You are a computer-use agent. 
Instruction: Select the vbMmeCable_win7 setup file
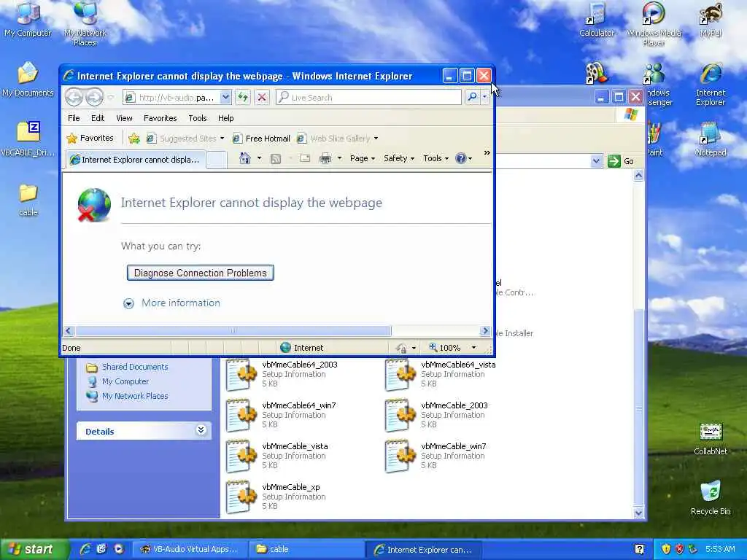pos(436,456)
